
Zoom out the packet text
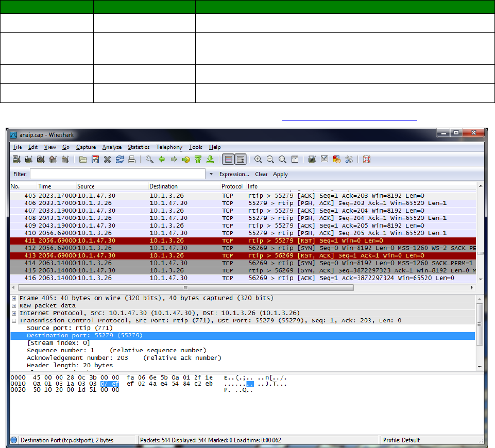coord(270,159)
